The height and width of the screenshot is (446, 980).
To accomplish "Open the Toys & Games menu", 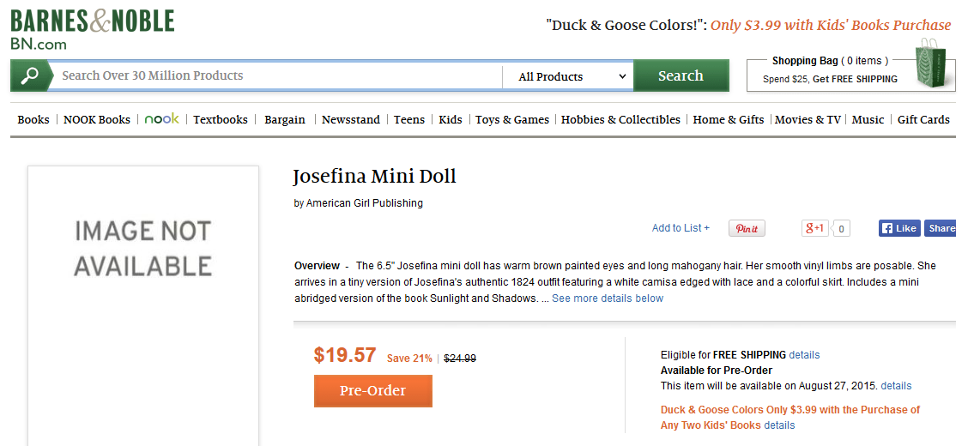I will pyautogui.click(x=512, y=120).
